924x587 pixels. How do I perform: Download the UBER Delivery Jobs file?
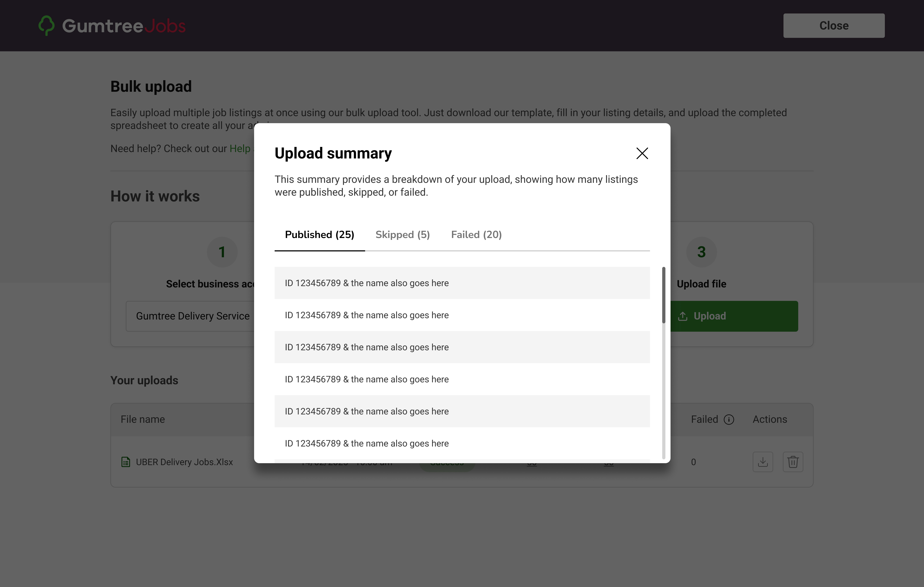point(763,462)
